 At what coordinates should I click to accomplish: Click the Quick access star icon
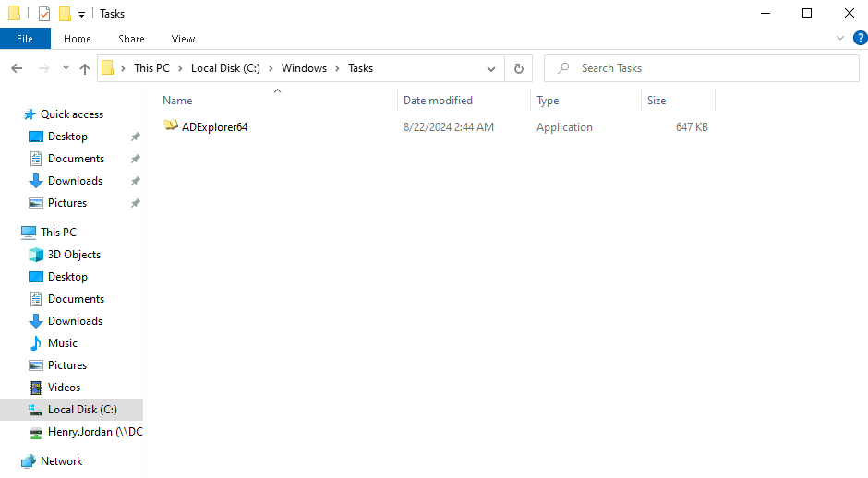tap(30, 114)
